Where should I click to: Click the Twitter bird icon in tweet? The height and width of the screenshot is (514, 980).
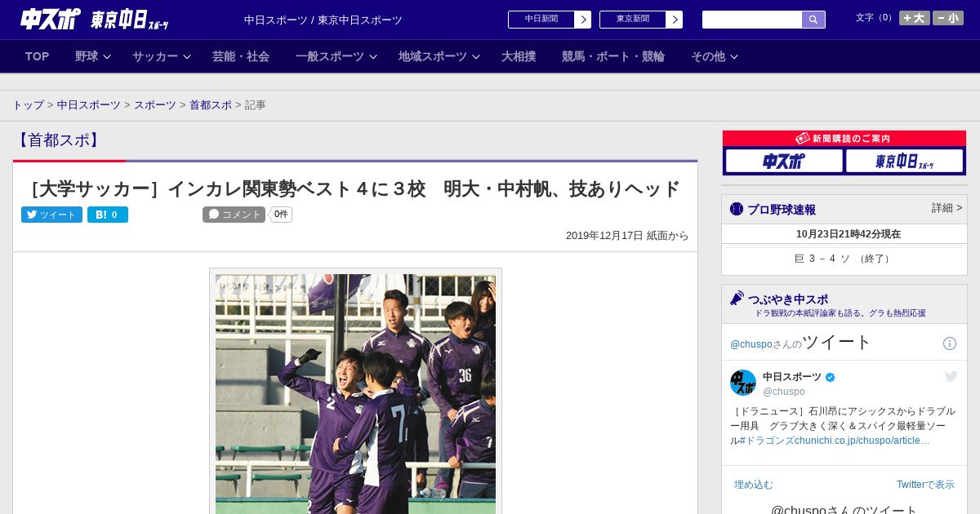951,376
